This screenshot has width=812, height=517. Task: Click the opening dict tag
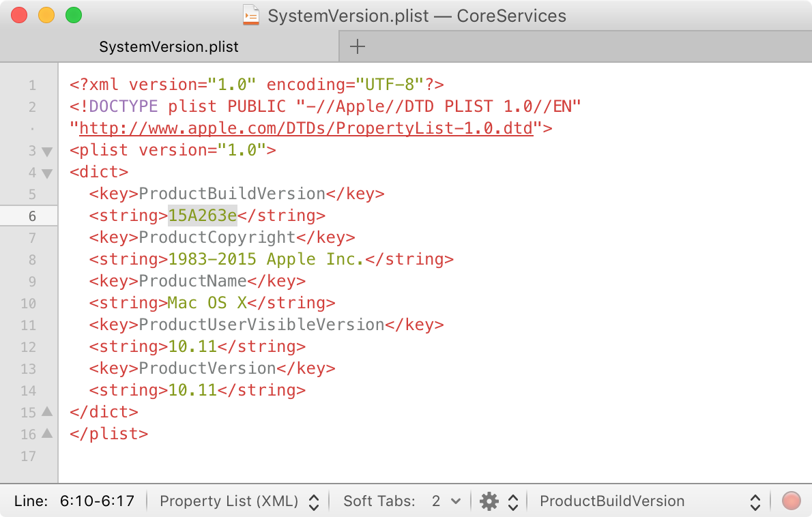pyautogui.click(x=99, y=171)
